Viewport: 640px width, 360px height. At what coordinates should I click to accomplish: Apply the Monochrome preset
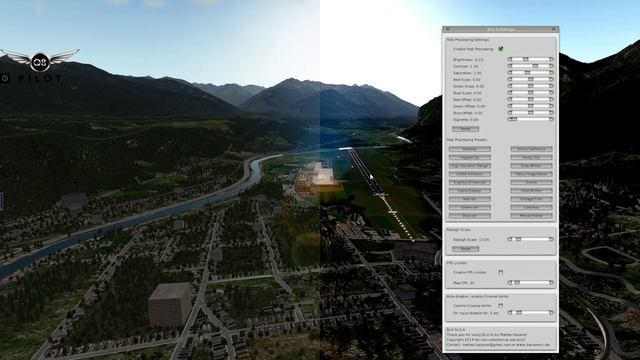tap(531, 216)
